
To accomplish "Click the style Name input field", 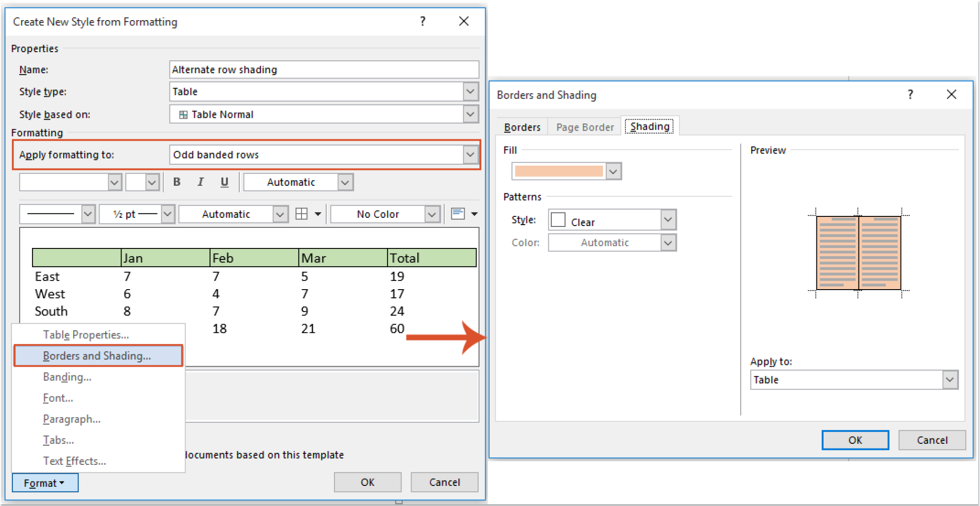I will (324, 69).
